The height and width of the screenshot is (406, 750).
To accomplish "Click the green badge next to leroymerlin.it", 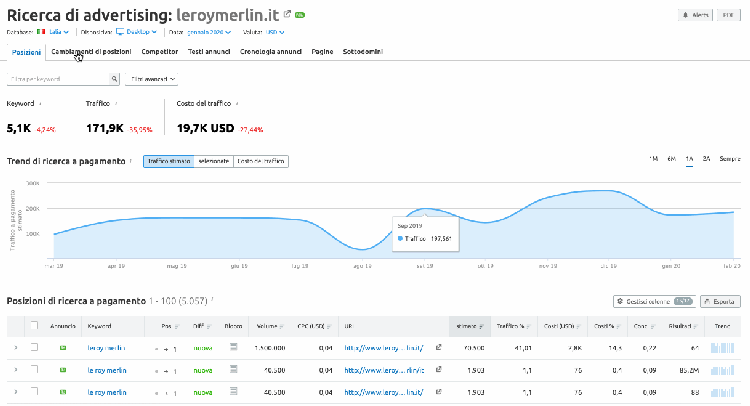I will coord(300,15).
